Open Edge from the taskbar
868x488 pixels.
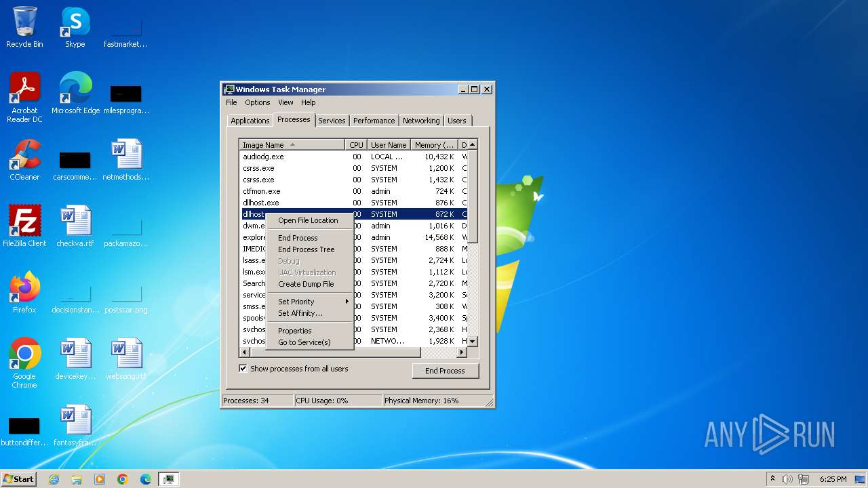[146, 479]
